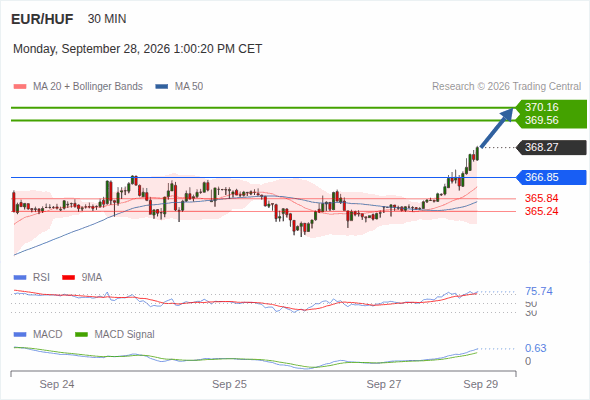Click the 9MA red legend marker
Viewport: 590px width, 400px height.
point(68,278)
